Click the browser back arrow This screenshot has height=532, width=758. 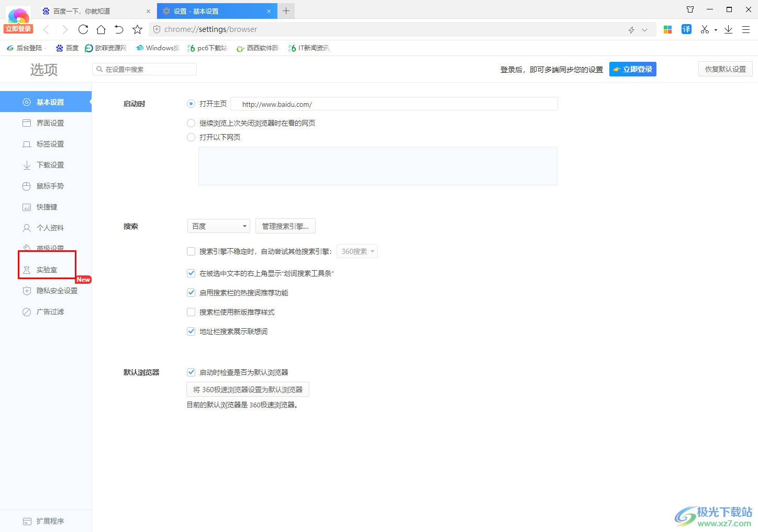pyautogui.click(x=46, y=30)
